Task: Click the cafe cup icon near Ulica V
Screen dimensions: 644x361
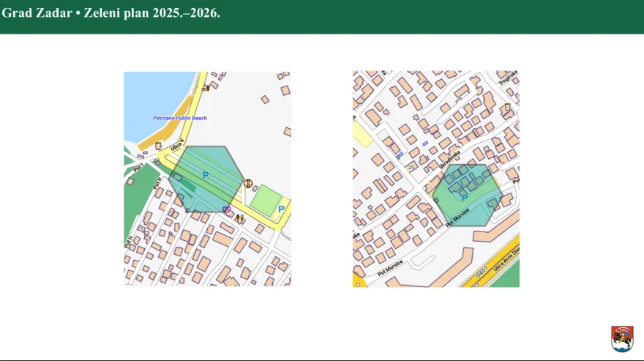Action: click(158, 146)
